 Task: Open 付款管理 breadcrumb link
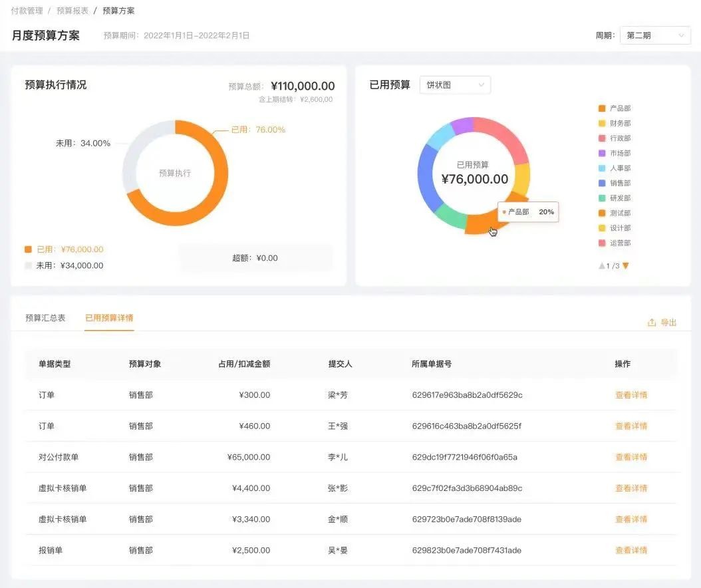(x=27, y=11)
